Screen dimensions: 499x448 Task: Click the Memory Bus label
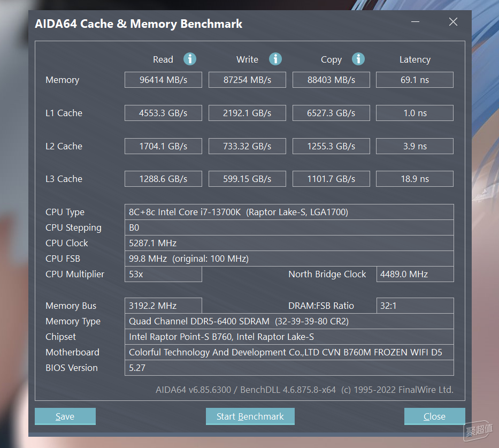pyautogui.click(x=71, y=306)
